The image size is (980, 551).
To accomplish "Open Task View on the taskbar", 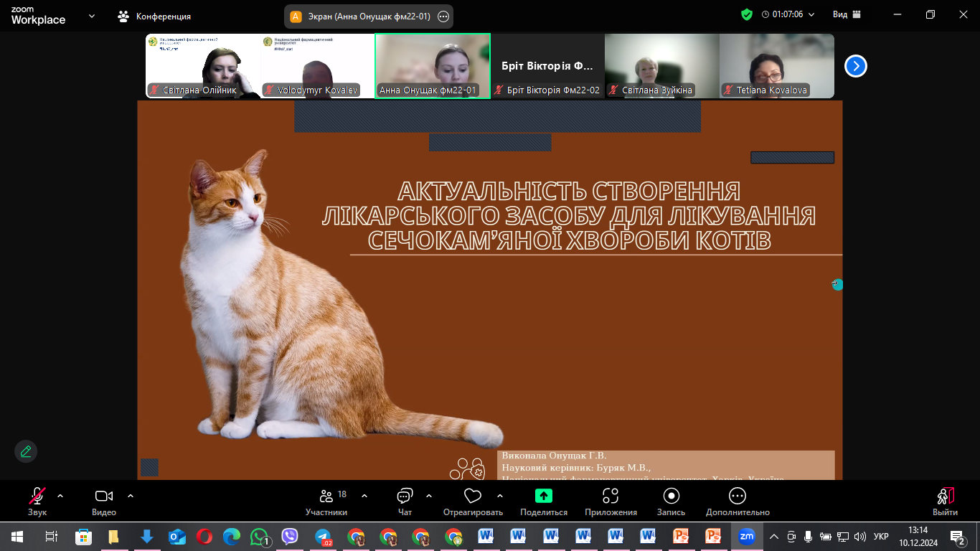I will pyautogui.click(x=51, y=537).
